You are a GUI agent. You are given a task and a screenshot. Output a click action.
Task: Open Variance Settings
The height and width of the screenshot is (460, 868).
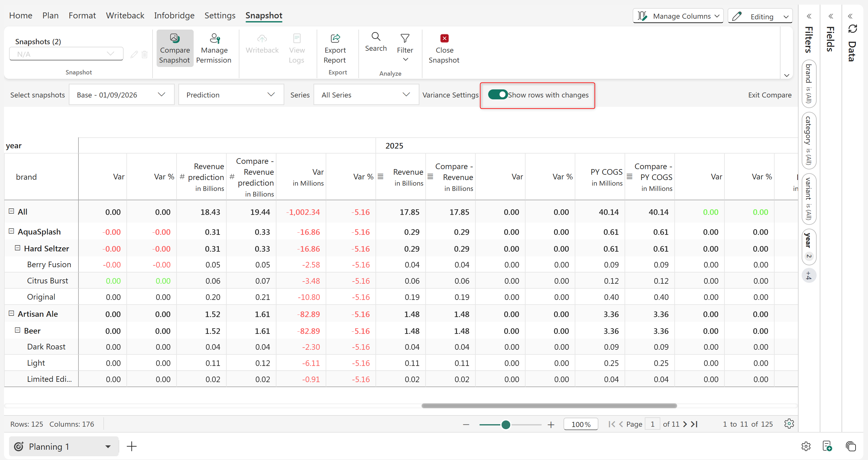(x=450, y=95)
